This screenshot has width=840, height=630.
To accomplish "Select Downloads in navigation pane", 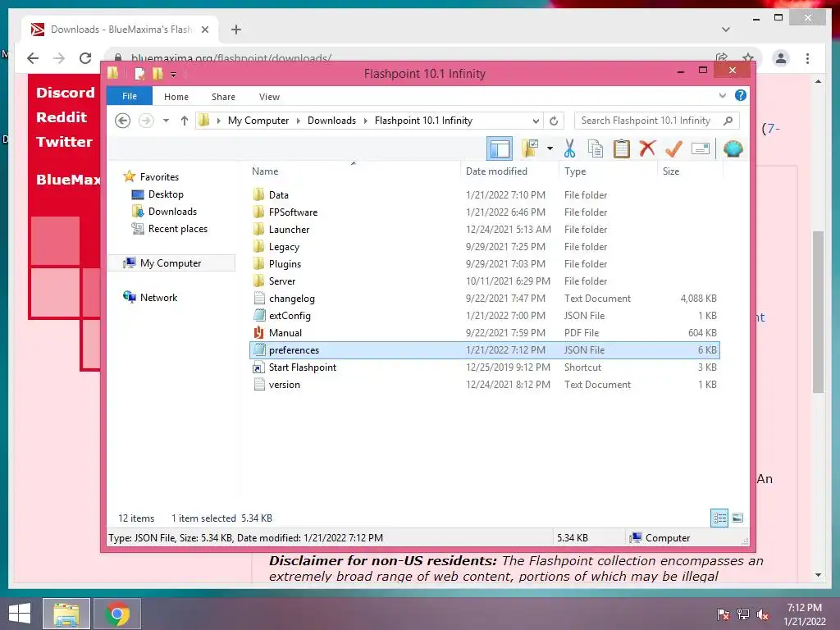I will pos(172,211).
